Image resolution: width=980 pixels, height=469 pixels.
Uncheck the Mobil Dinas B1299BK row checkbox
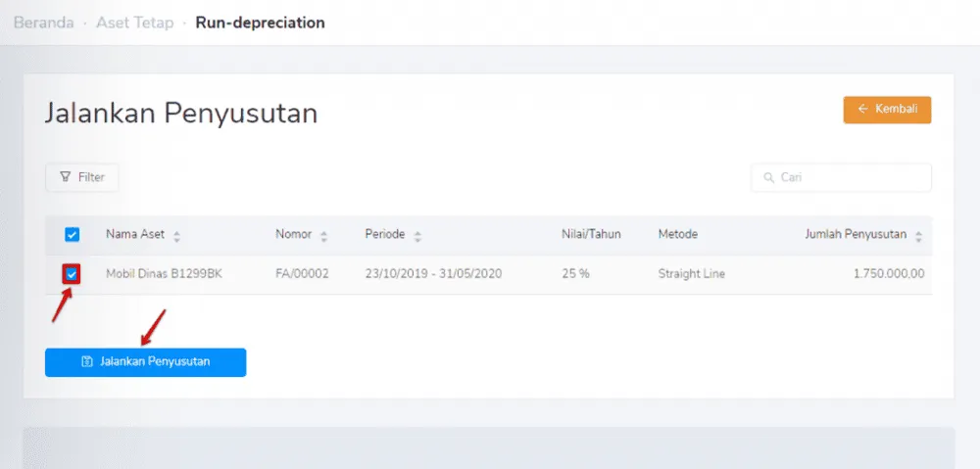click(72, 274)
